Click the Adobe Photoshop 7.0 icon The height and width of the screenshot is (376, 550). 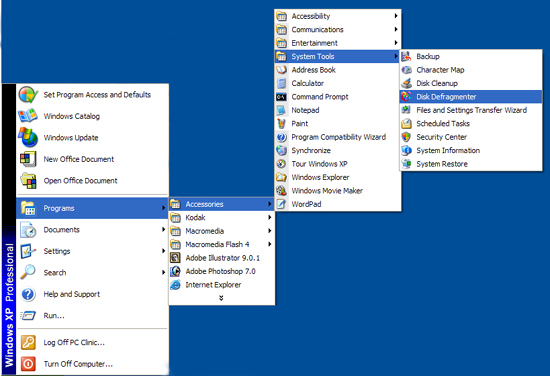(x=175, y=271)
